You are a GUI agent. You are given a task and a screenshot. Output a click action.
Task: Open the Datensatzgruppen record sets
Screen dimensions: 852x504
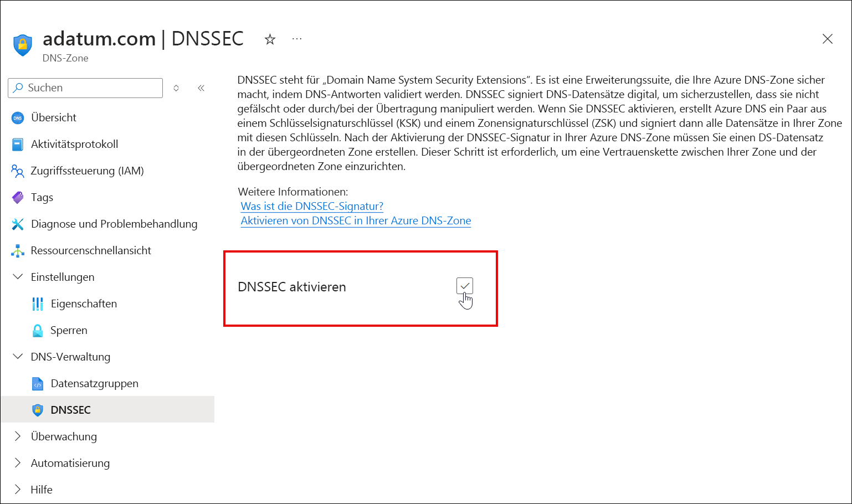(x=94, y=383)
